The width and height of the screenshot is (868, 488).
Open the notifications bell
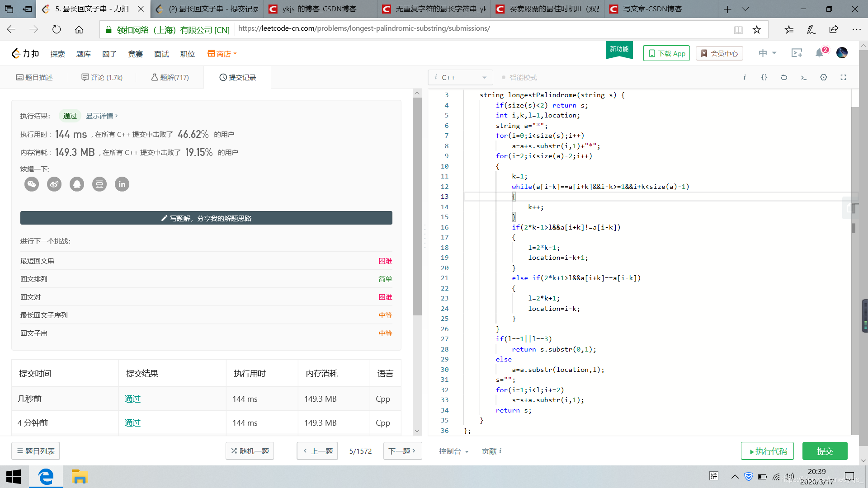(x=819, y=53)
